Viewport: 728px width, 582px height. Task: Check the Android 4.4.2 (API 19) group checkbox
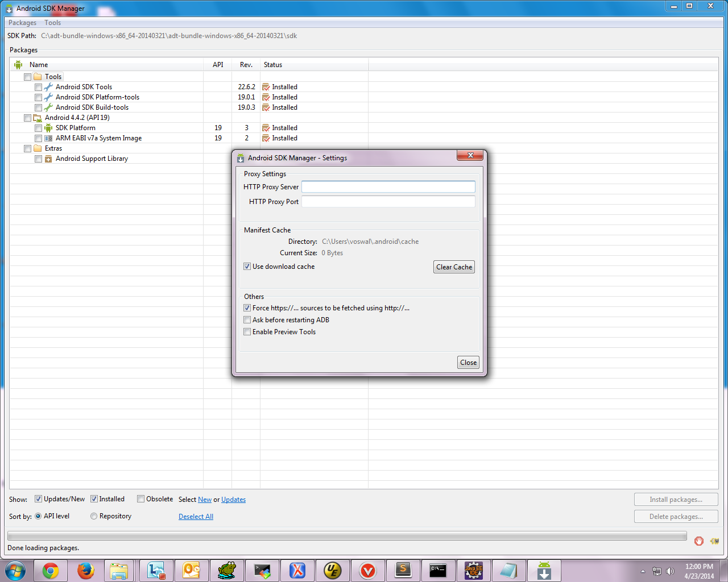click(27, 118)
